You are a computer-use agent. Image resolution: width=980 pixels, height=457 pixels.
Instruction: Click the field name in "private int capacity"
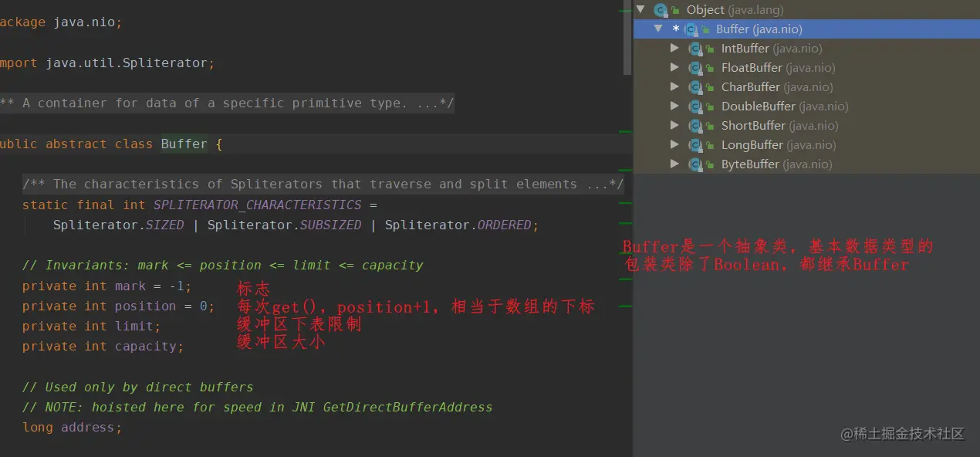146,347
